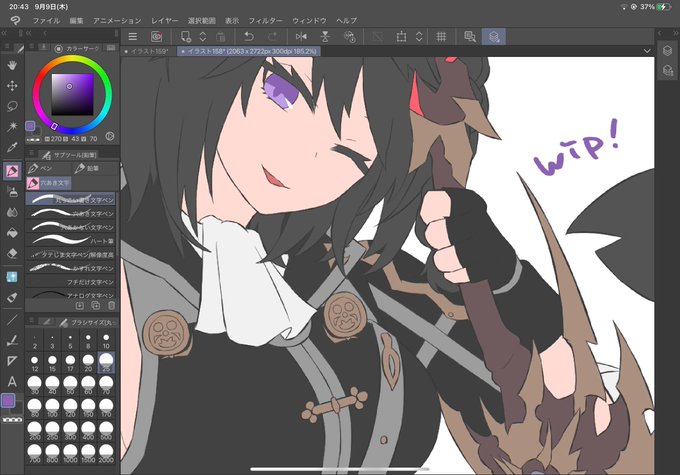Open the ヘルプ (Help) menu
Image resolution: width=680 pixels, height=475 pixels.
coord(347,20)
